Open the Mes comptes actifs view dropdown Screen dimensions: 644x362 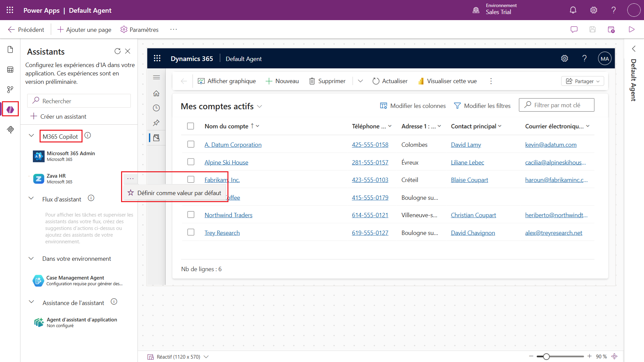(259, 107)
